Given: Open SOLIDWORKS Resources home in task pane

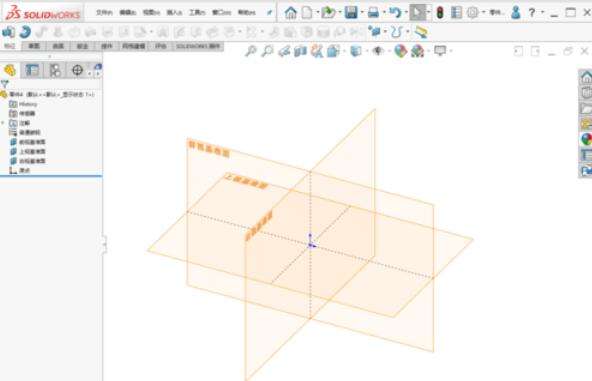Looking at the screenshot, I should point(586,77).
